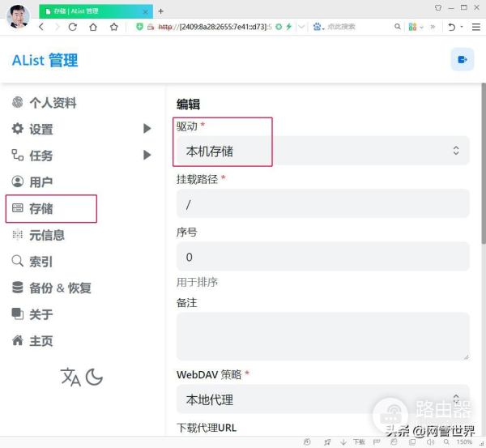Reload the page with refresh icon

pyautogui.click(x=73, y=27)
